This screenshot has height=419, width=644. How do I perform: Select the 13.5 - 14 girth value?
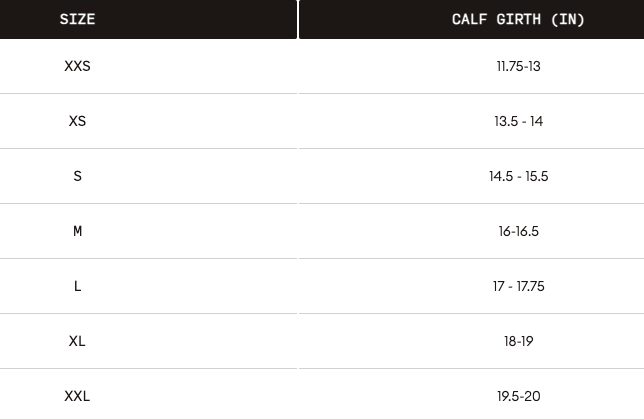click(x=518, y=121)
